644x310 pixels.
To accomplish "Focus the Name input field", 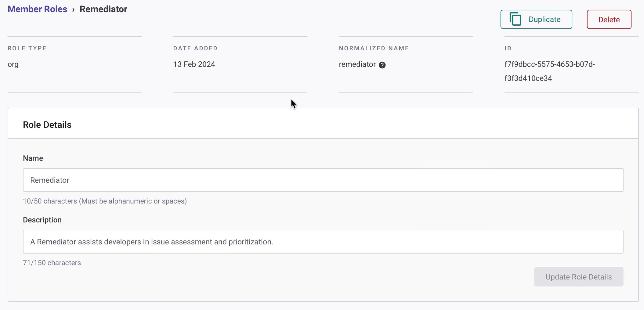I will click(323, 180).
